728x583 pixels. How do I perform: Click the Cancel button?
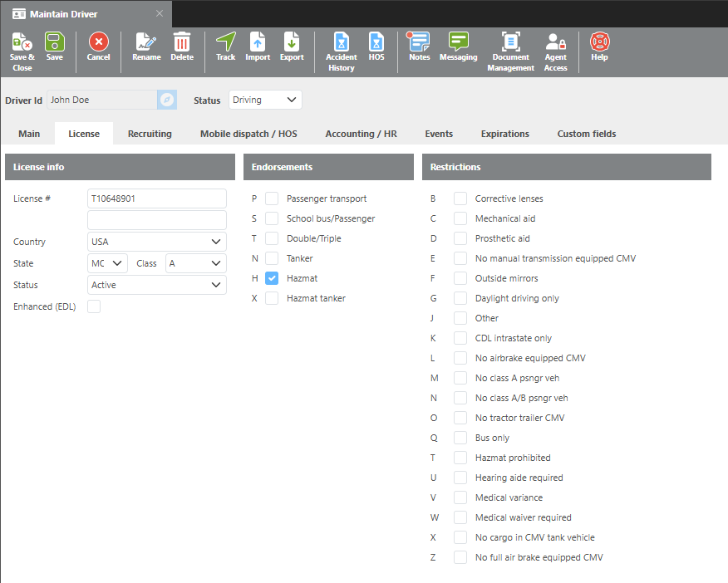pyautogui.click(x=98, y=47)
